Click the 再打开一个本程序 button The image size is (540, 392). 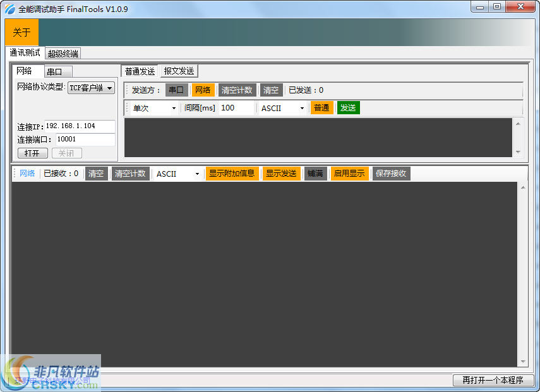[493, 380]
